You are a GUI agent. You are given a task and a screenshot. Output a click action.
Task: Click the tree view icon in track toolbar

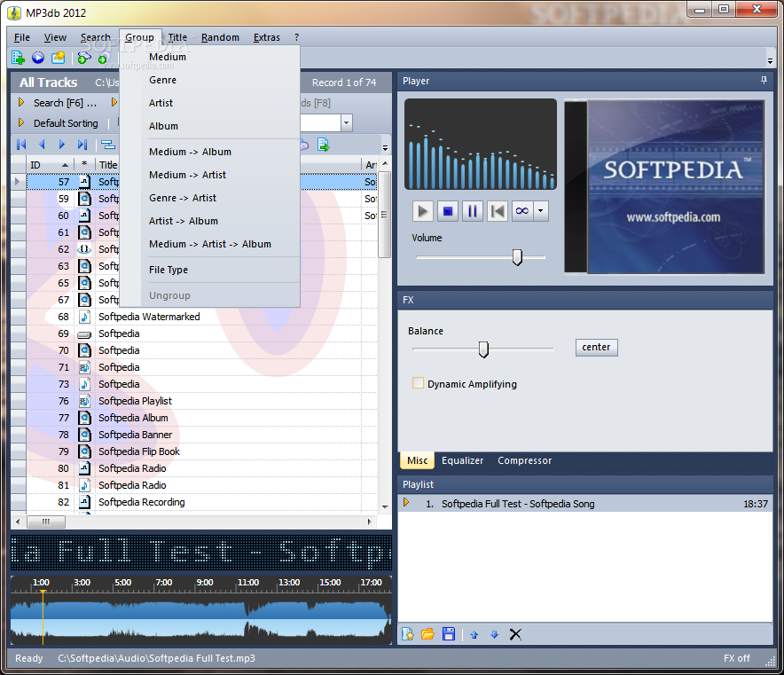[108, 145]
